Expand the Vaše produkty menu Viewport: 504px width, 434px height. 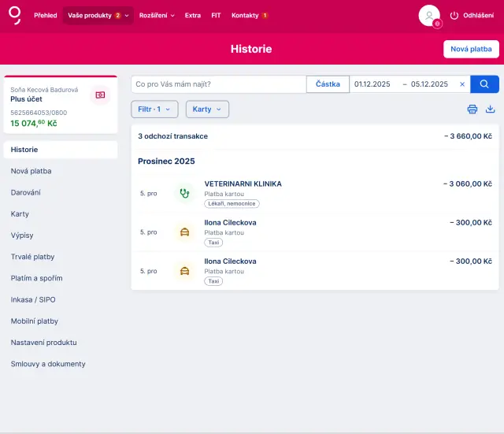pos(98,16)
